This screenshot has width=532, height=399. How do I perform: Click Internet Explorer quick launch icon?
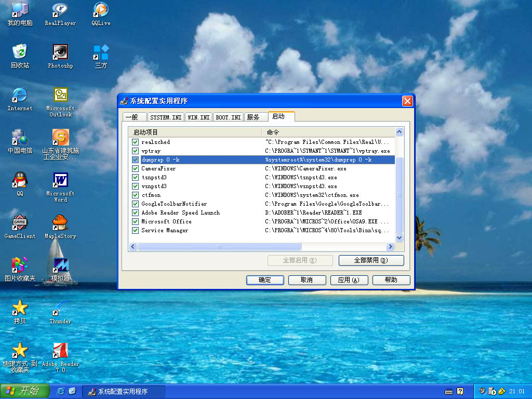(61, 391)
